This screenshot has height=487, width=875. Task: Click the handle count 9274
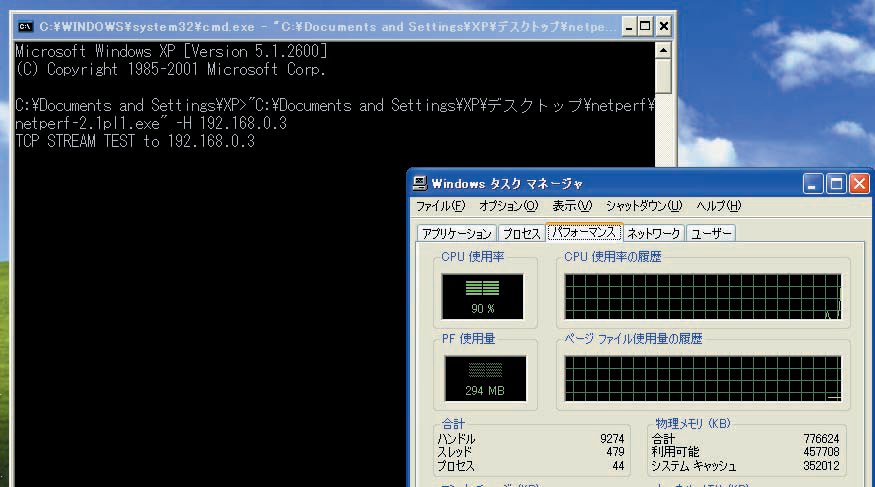[612, 439]
